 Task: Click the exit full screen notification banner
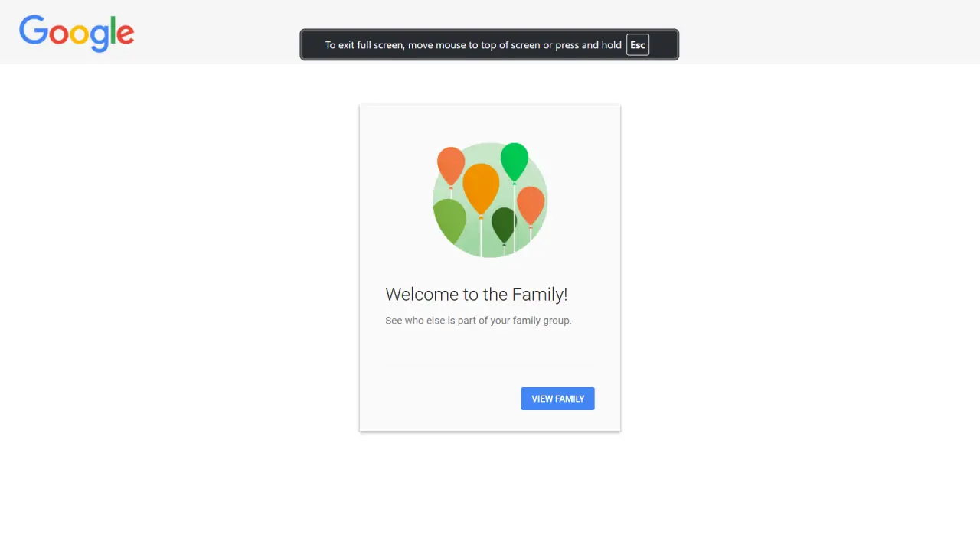click(x=489, y=45)
